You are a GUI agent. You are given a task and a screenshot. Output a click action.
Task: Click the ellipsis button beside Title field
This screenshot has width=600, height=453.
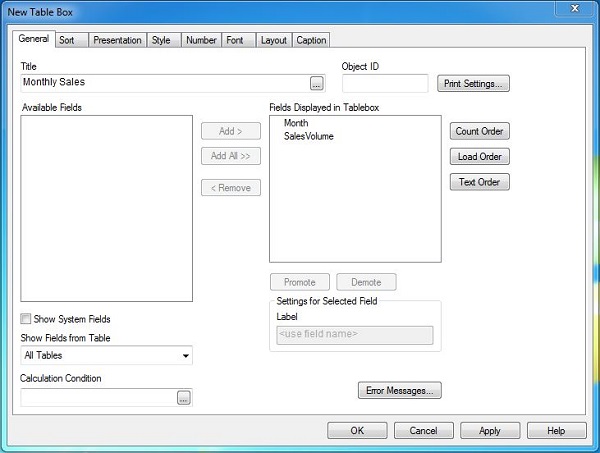[317, 83]
